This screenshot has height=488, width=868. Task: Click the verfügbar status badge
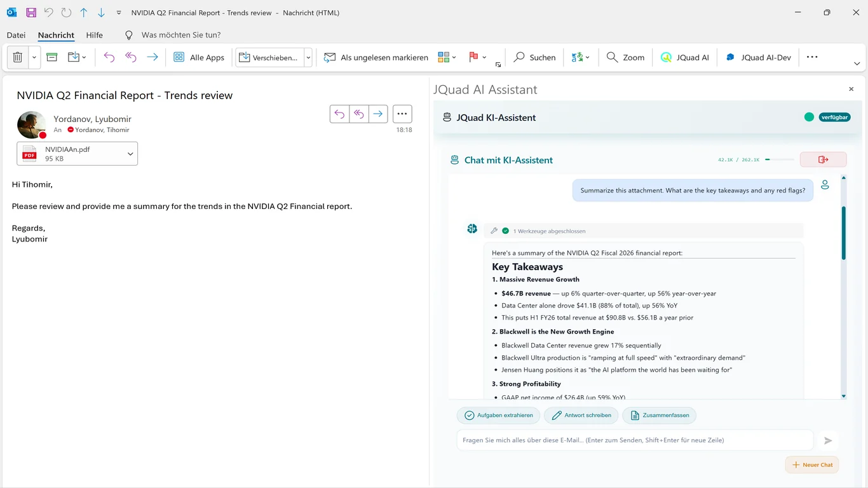pos(834,117)
